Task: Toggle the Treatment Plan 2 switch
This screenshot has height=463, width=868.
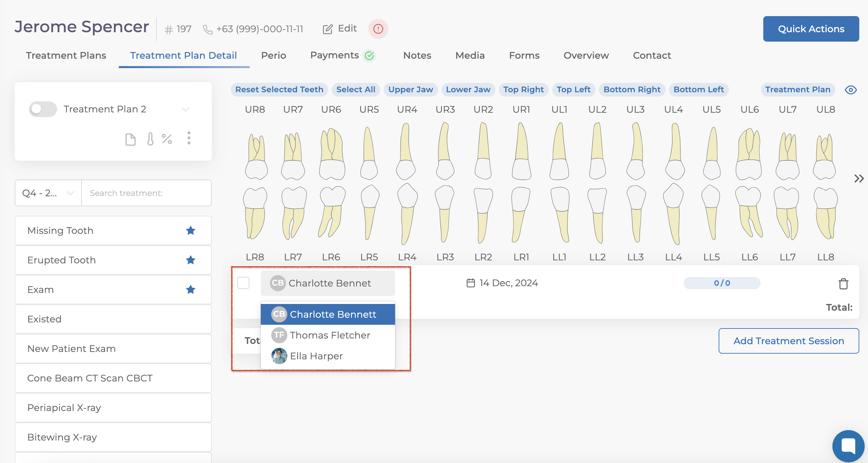Action: point(43,109)
